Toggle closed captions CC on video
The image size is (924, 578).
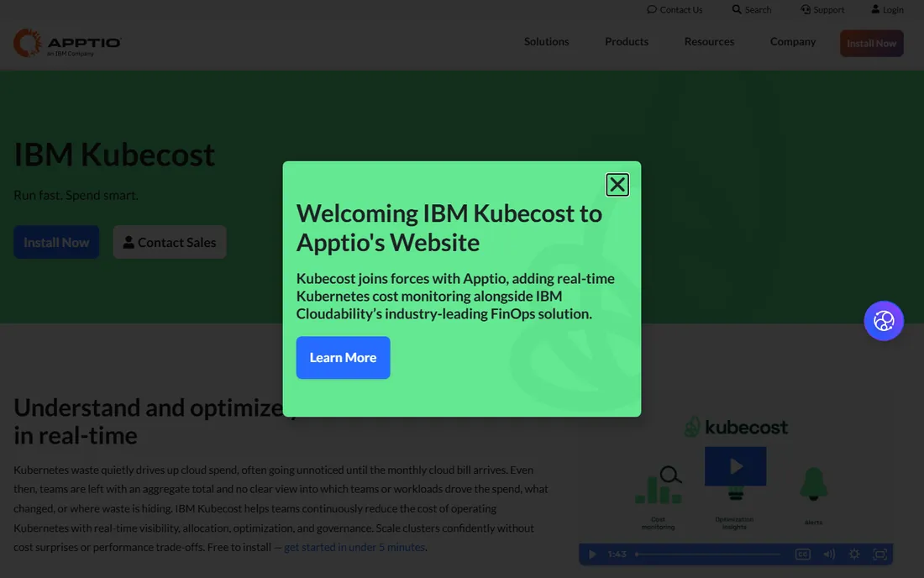[x=802, y=554]
